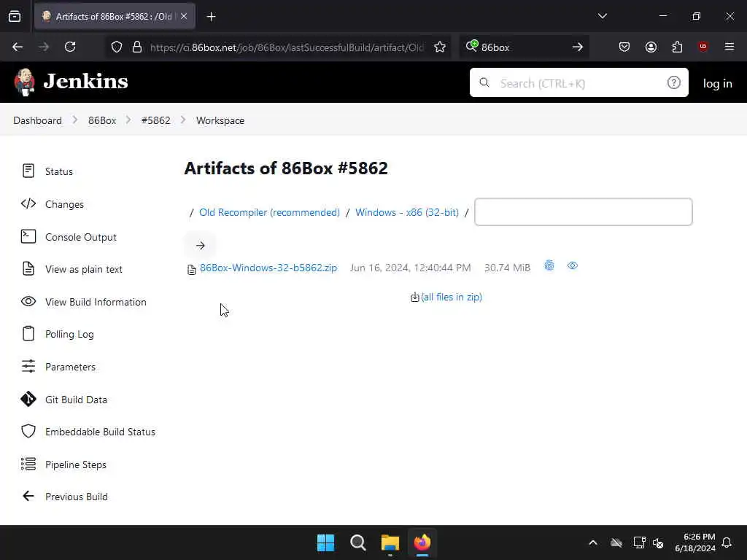The image size is (747, 560).
Task: Click the Previous Build left arrow icon
Action: click(28, 496)
